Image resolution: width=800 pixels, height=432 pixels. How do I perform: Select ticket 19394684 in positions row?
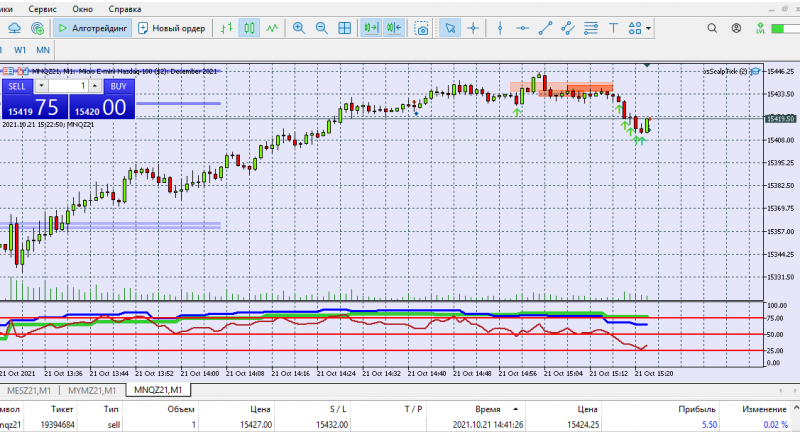click(x=57, y=424)
